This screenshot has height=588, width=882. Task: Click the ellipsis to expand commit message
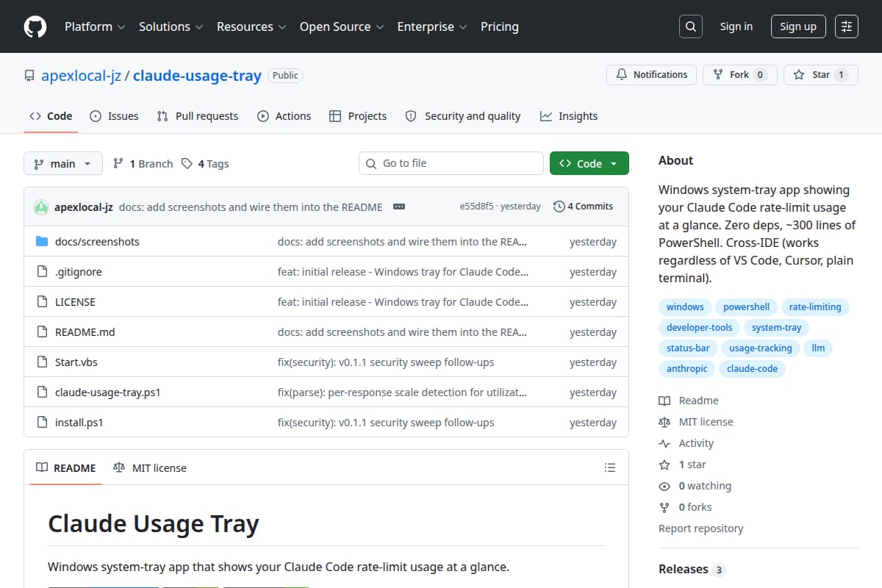point(399,207)
